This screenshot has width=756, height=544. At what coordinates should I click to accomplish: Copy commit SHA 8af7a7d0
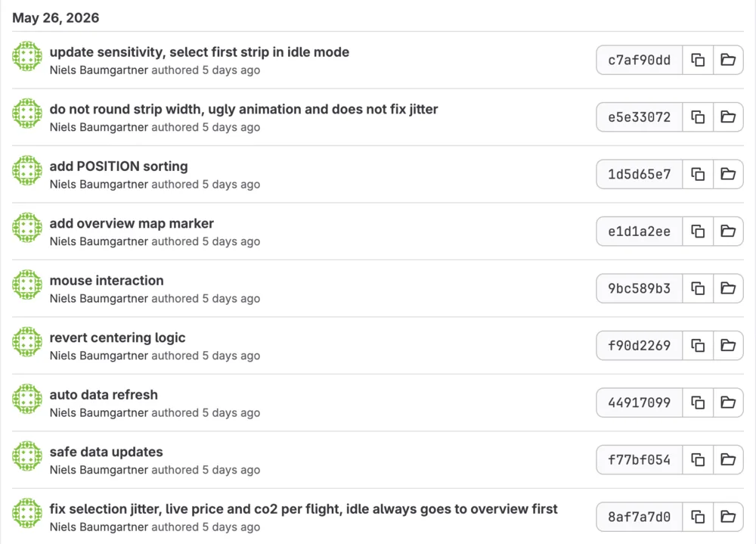pos(698,517)
